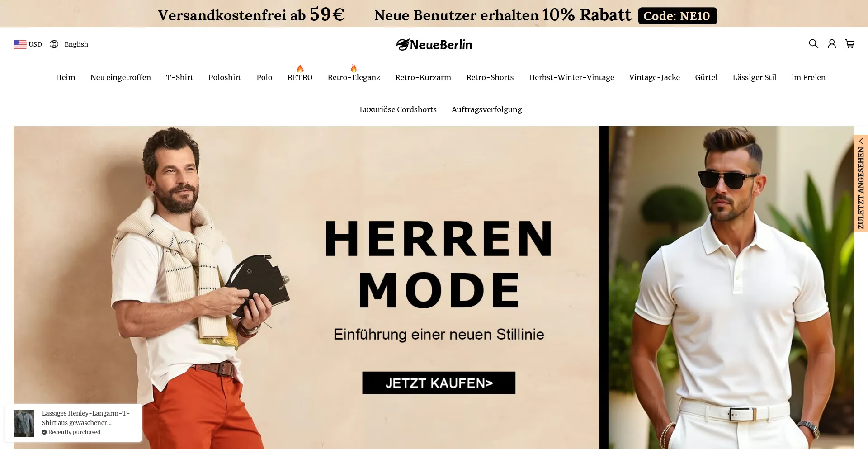Click the globe language icon
Image resolution: width=868 pixels, height=449 pixels.
click(x=54, y=44)
